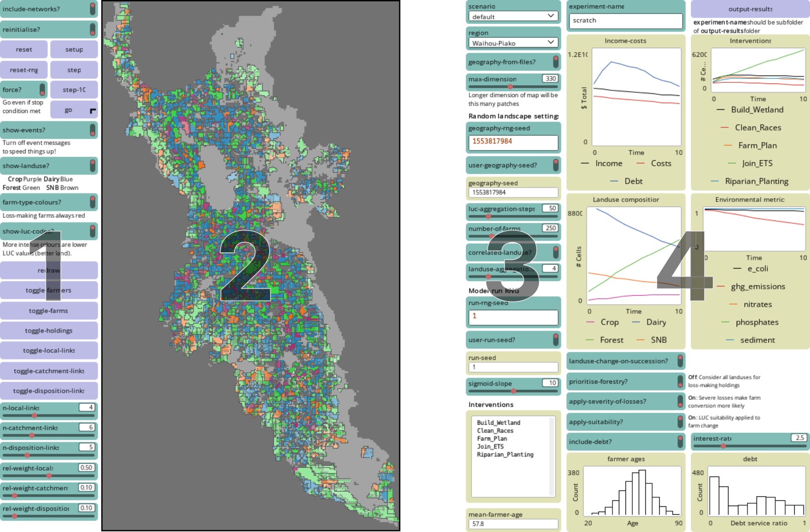Click the experiment-name input field

(625, 21)
